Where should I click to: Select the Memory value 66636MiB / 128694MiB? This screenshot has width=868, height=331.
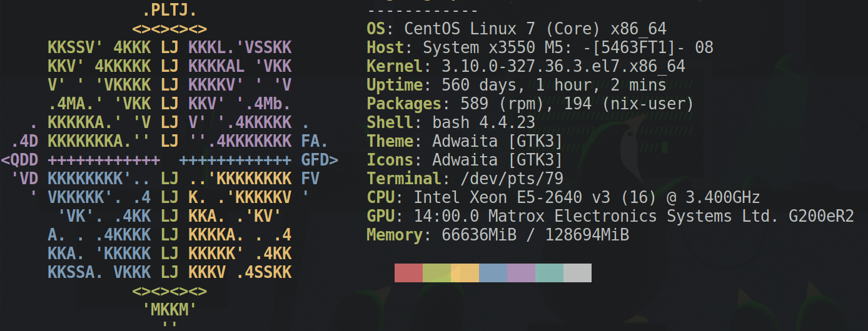point(535,235)
